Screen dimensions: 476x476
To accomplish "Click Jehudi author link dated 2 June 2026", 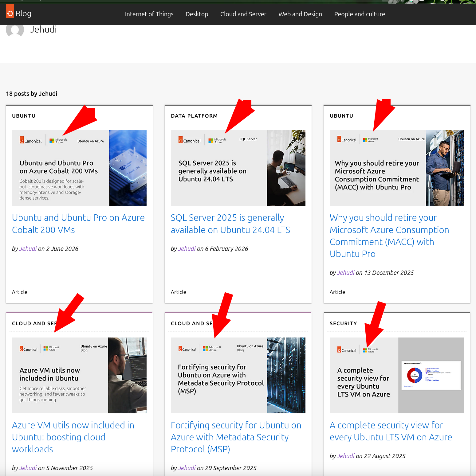I will [x=28, y=249].
